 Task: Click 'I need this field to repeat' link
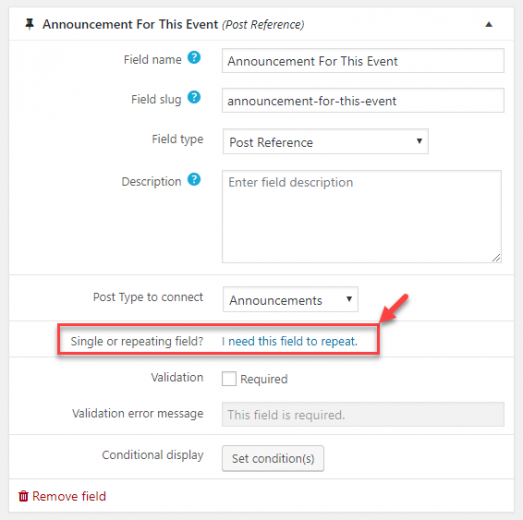click(x=290, y=341)
